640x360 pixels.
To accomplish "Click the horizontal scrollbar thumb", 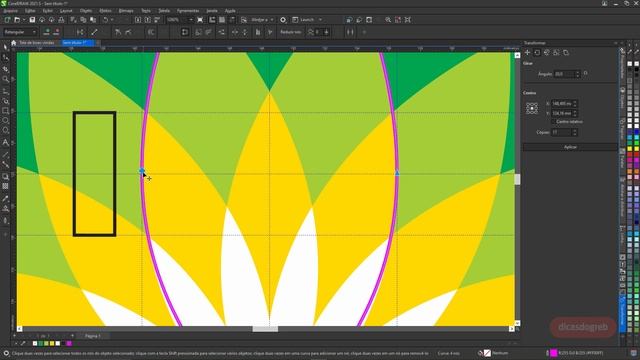I will point(265,329).
